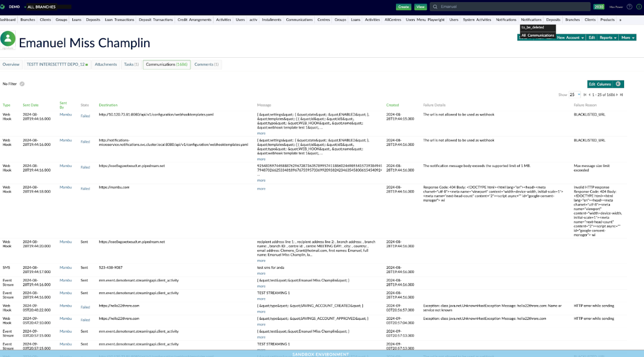Switch to the Attachments tab

[x=105, y=65]
